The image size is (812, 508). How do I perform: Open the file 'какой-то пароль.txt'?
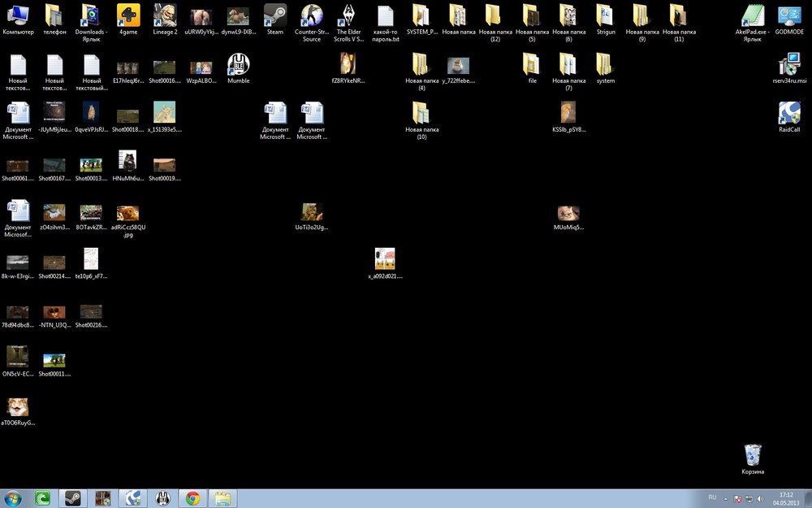pyautogui.click(x=385, y=18)
